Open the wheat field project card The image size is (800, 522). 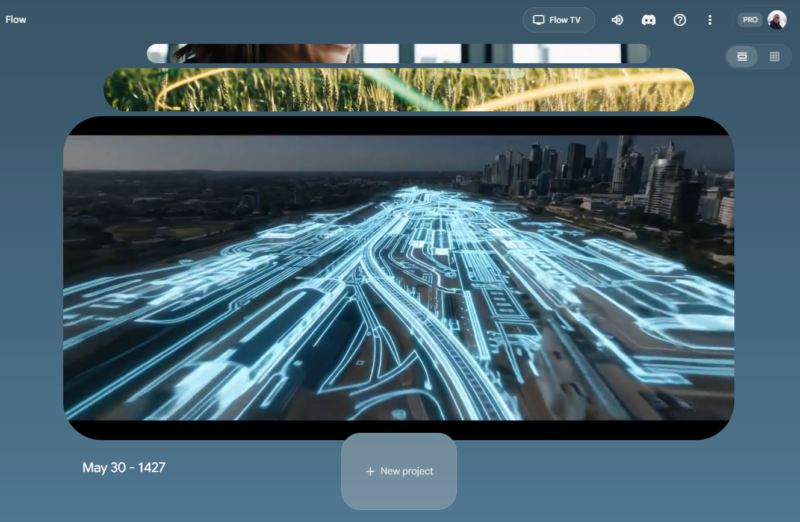(x=398, y=90)
